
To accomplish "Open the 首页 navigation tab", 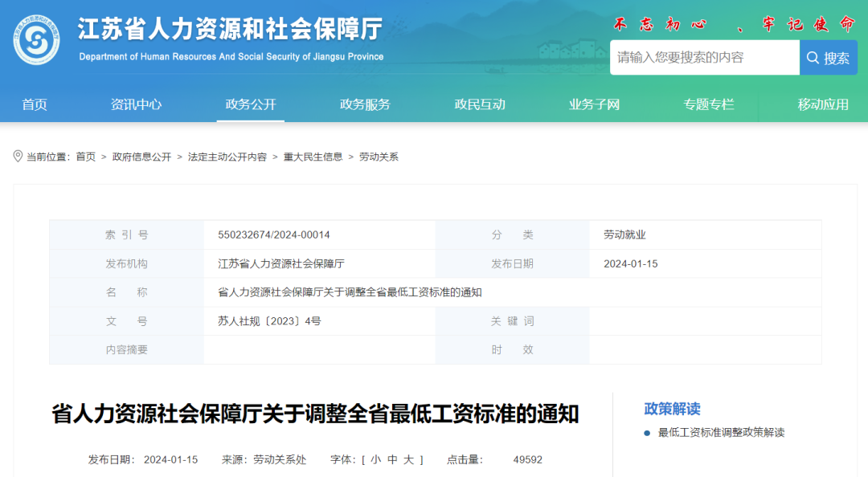I will 35,104.
